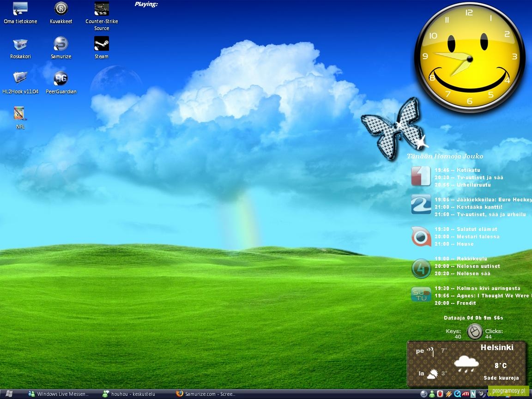Open the Start menu button
This screenshot has height=399, width=532.
pos(9,394)
